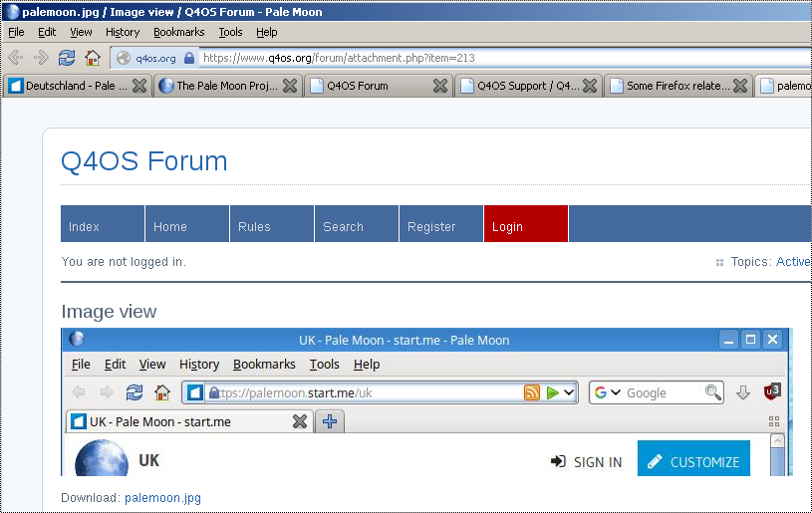Screen dimensions: 812x513
Task: Close the Deutschland - Pale tab
Action: coord(139,86)
